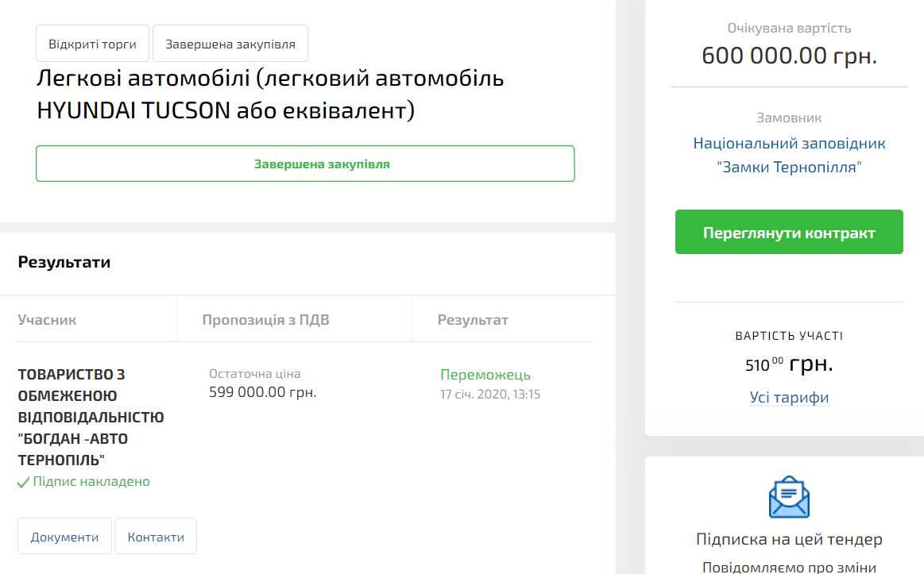
Task: Select the 'Відкриті торги' filter tag
Action: click(x=91, y=43)
